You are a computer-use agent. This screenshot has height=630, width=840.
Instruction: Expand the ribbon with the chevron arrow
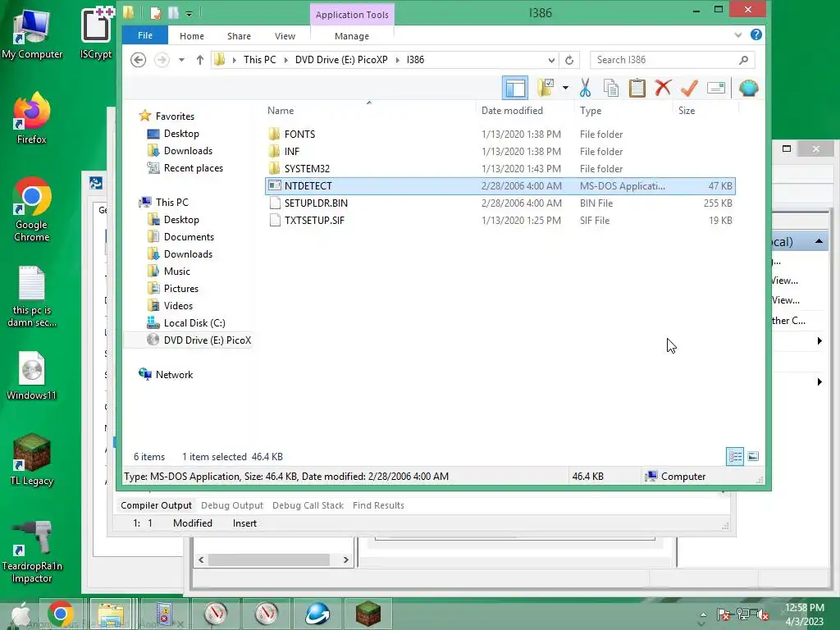(x=738, y=34)
